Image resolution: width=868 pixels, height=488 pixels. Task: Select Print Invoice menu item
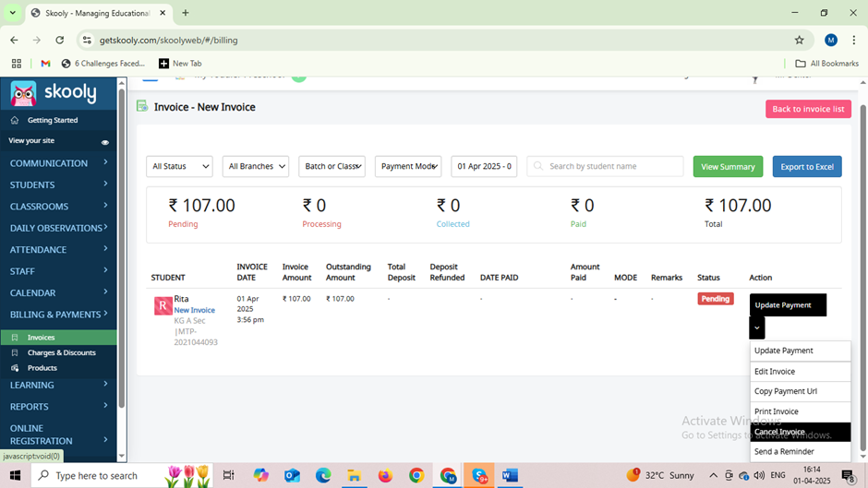(800, 411)
